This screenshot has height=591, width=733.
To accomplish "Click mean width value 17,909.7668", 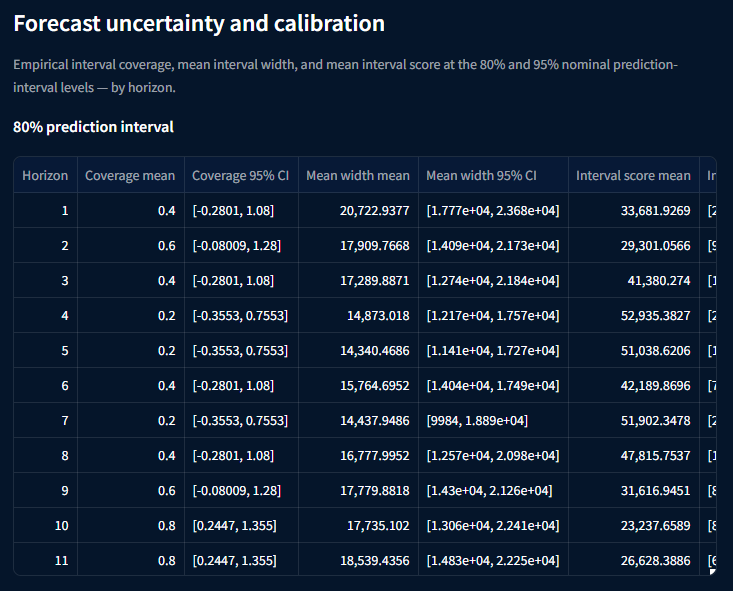I will tap(358, 245).
